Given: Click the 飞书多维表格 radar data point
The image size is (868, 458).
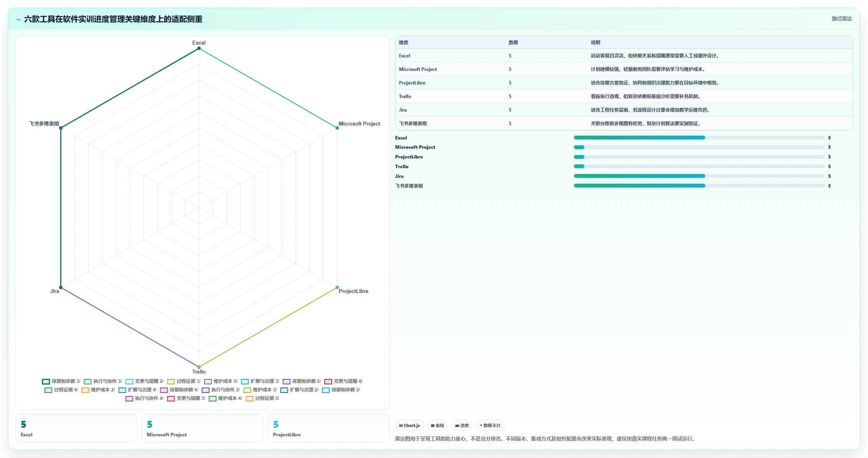Looking at the screenshot, I should pyautogui.click(x=61, y=128).
